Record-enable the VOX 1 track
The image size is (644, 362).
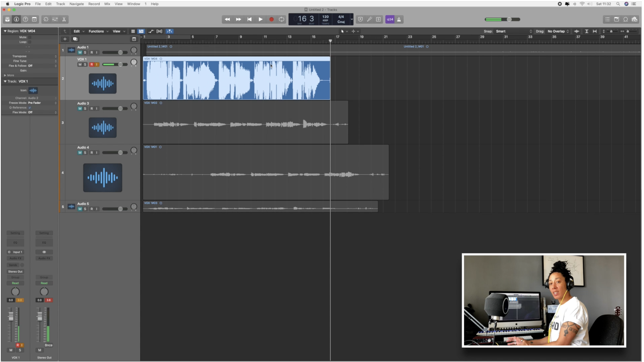pyautogui.click(x=91, y=65)
